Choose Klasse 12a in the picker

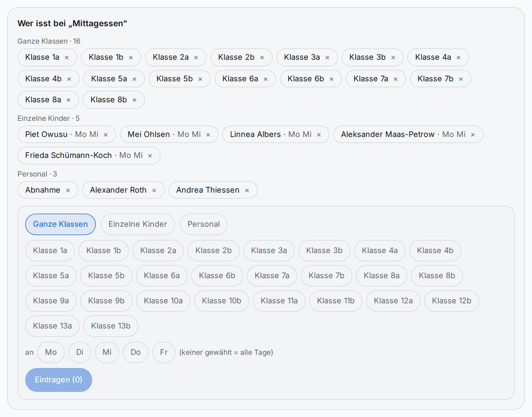pos(393,301)
